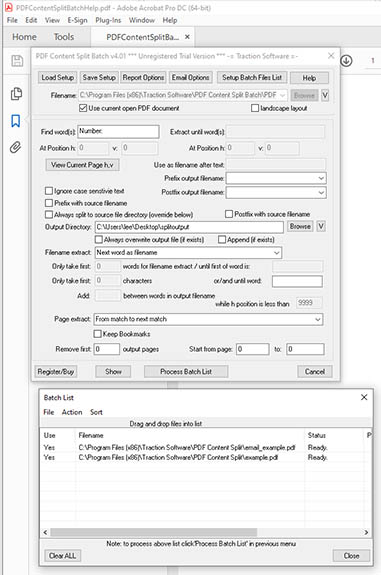Image resolution: width=381 pixels, height=575 pixels.
Task: Open Page extract dropdown
Action: pos(318,319)
